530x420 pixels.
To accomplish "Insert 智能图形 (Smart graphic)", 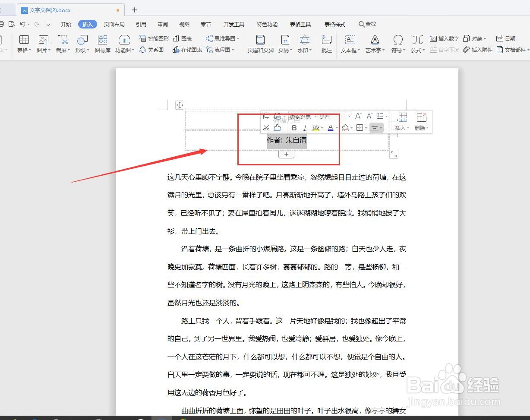I will (x=154, y=38).
